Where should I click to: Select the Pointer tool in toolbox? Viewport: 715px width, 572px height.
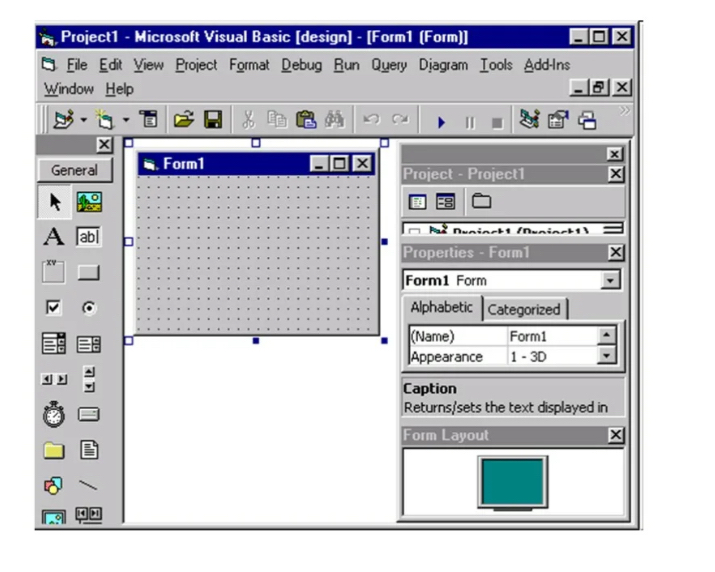coord(54,202)
